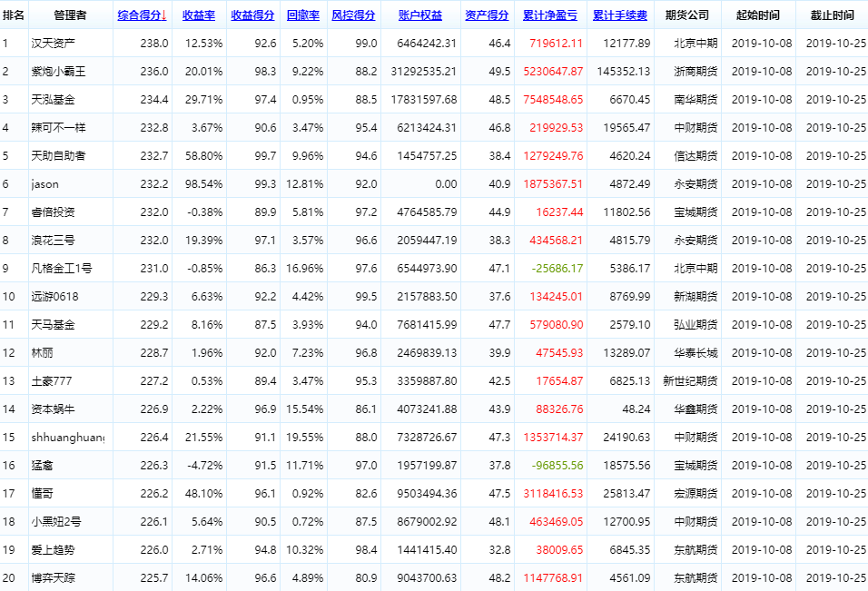Select manager 爱上趋势
868x591 pixels.
[54, 550]
